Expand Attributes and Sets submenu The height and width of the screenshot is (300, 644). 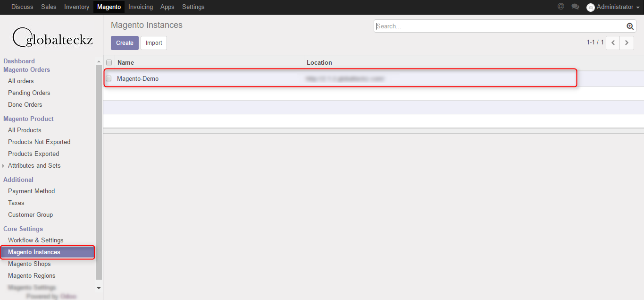pos(4,166)
